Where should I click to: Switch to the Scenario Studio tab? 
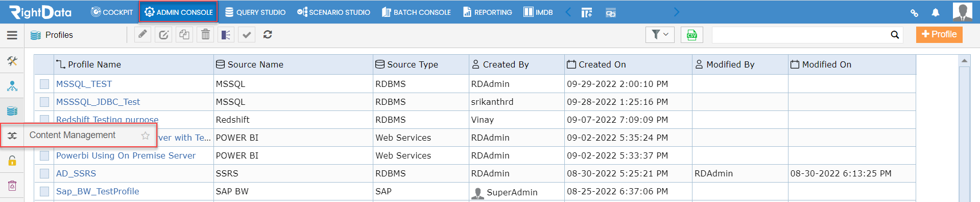tap(333, 12)
